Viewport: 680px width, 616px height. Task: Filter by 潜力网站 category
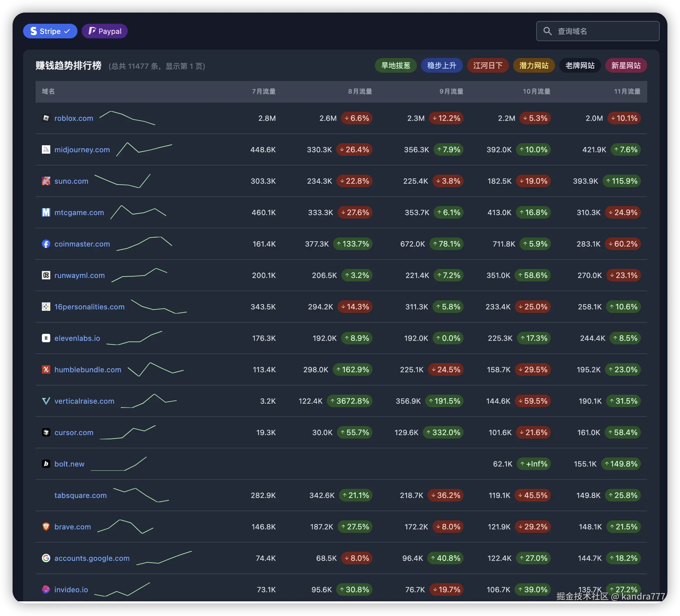[534, 65]
